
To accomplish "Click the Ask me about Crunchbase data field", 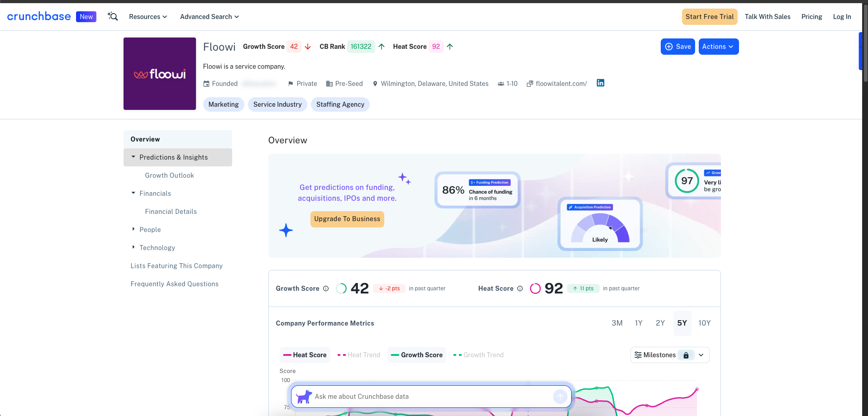I will click(407, 397).
